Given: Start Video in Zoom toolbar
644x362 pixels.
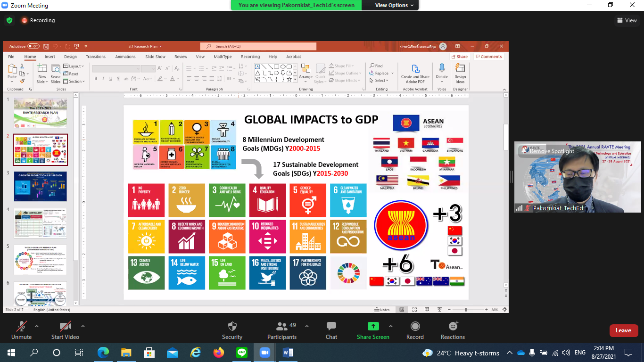Looking at the screenshot, I should click(65, 329).
